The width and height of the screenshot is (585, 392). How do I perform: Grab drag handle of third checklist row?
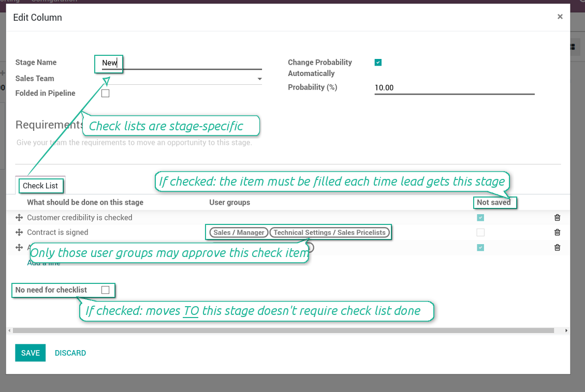tap(20, 248)
